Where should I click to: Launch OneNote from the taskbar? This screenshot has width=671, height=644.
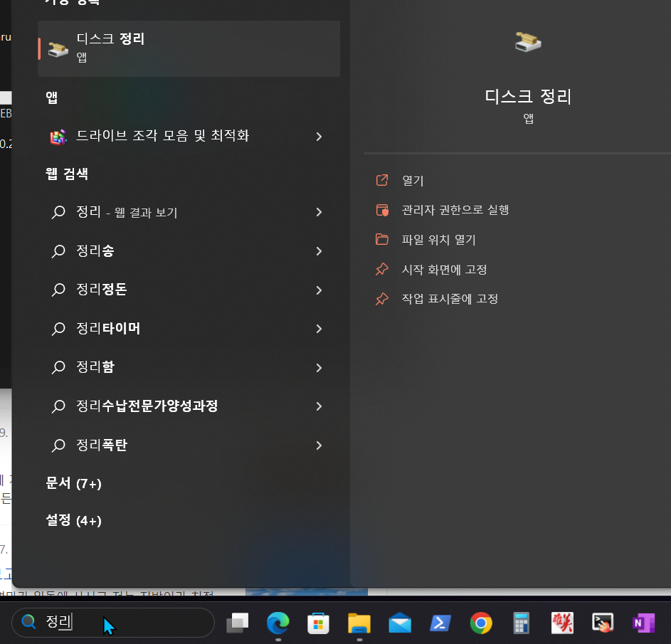pos(644,623)
